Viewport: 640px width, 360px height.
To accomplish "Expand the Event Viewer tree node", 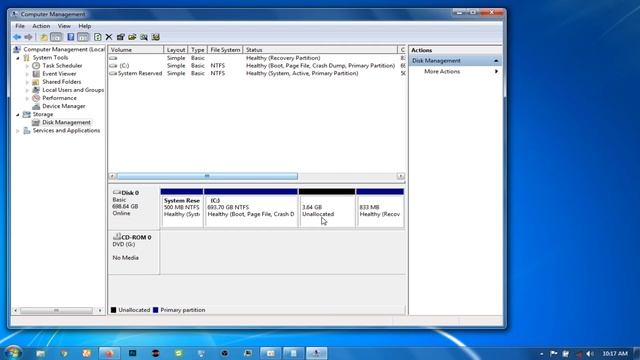I will 27,74.
